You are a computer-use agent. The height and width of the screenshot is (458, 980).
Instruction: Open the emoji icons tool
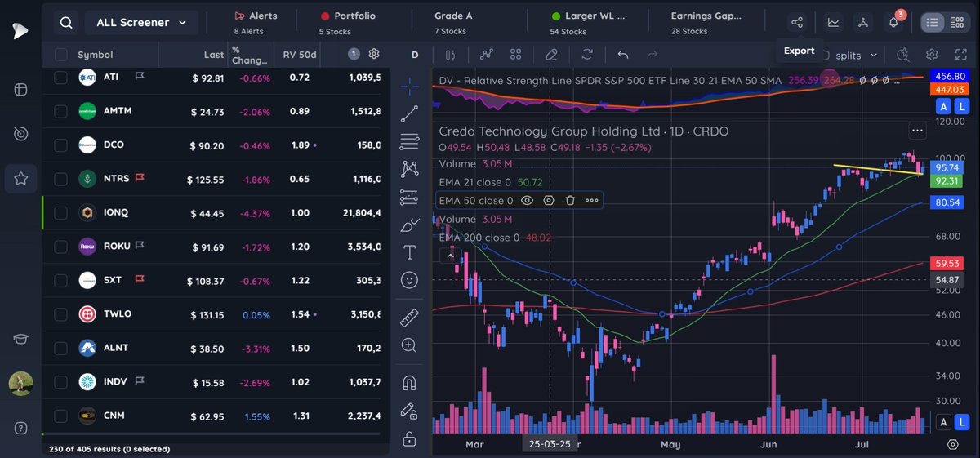[410, 280]
